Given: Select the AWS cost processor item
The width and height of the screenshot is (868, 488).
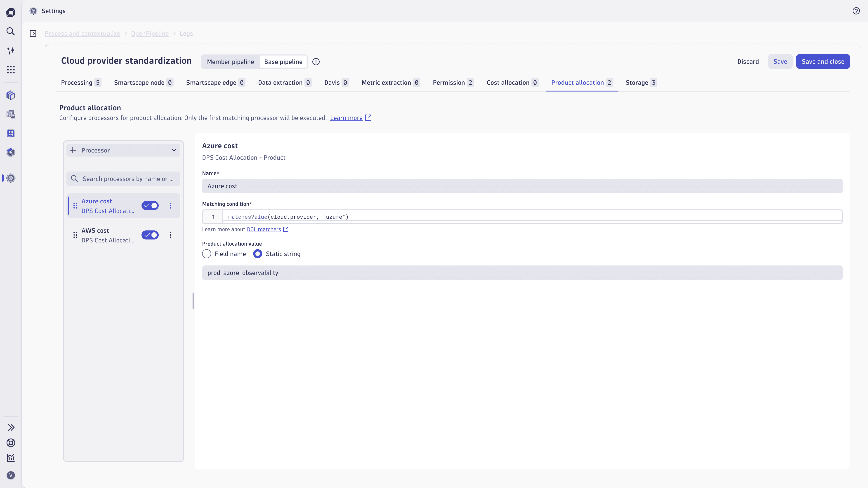Looking at the screenshot, I should [x=123, y=235].
